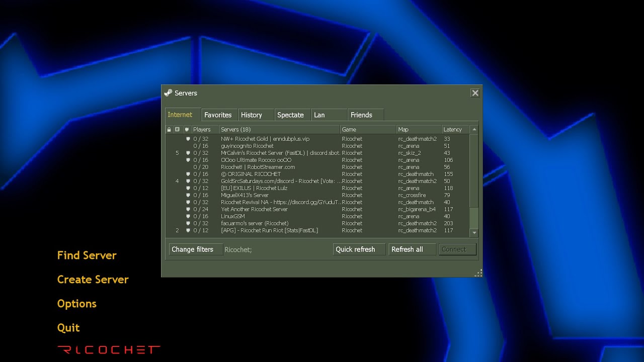Select 'OOoo Ultimate Rococo ooOO' server name
The image size is (644, 362).
(x=256, y=160)
